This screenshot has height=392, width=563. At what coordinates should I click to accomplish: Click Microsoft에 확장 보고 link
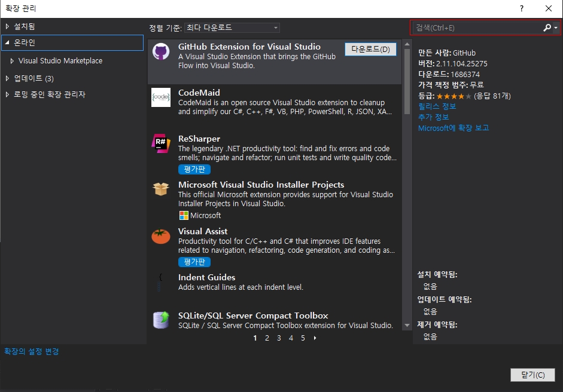pyautogui.click(x=454, y=128)
